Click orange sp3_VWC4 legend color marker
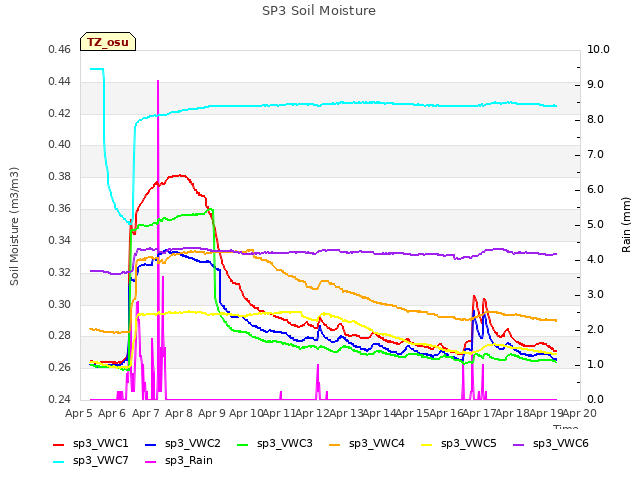This screenshot has height=480, width=640. pos(335,444)
